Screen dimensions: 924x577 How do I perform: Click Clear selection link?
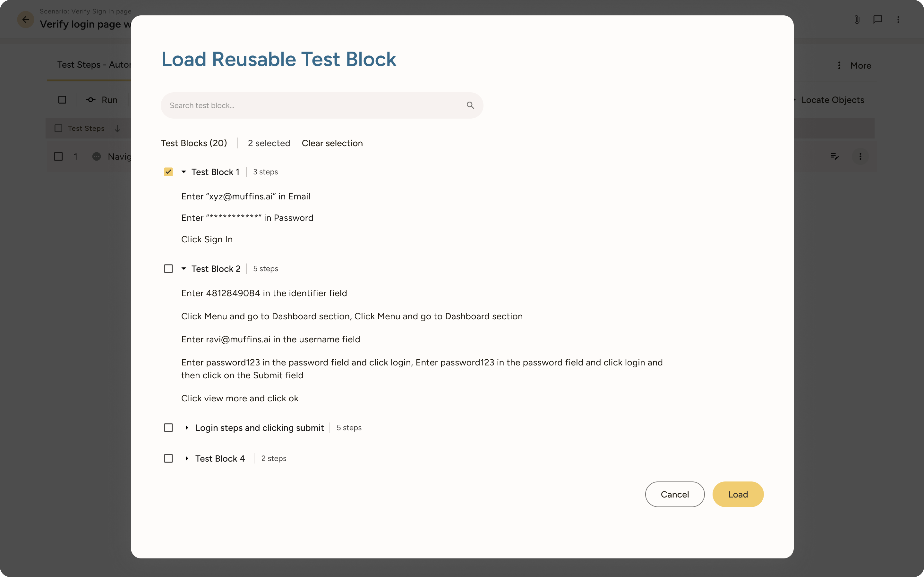332,143
